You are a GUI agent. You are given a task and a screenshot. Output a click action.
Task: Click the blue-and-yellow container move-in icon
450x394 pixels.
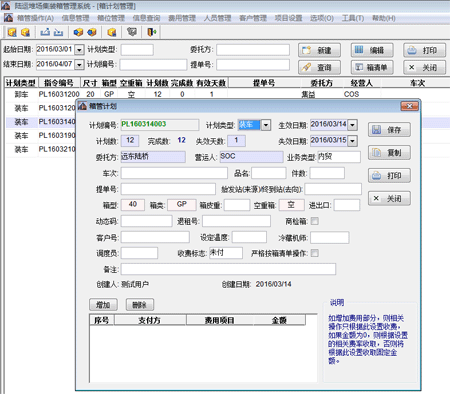coord(78,32)
